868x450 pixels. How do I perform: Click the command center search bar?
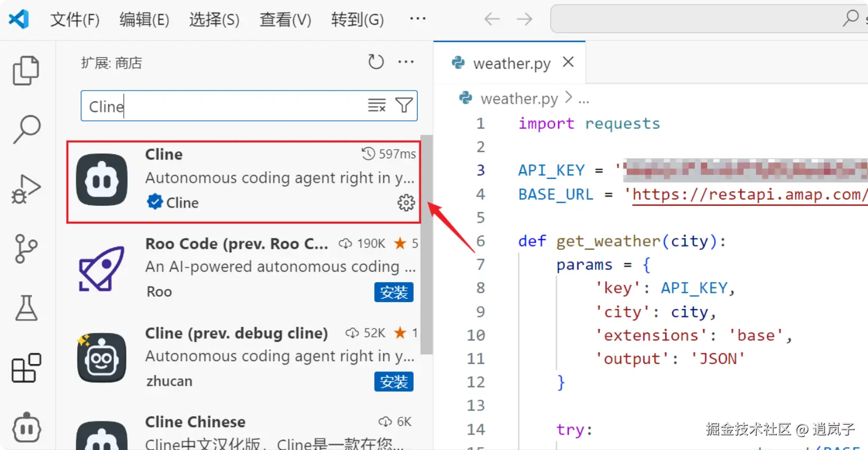[709, 19]
